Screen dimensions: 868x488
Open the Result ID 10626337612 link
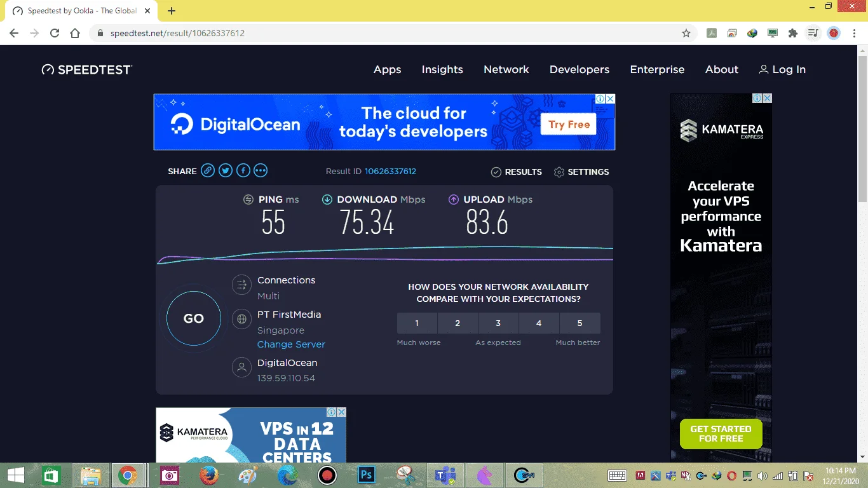point(390,172)
